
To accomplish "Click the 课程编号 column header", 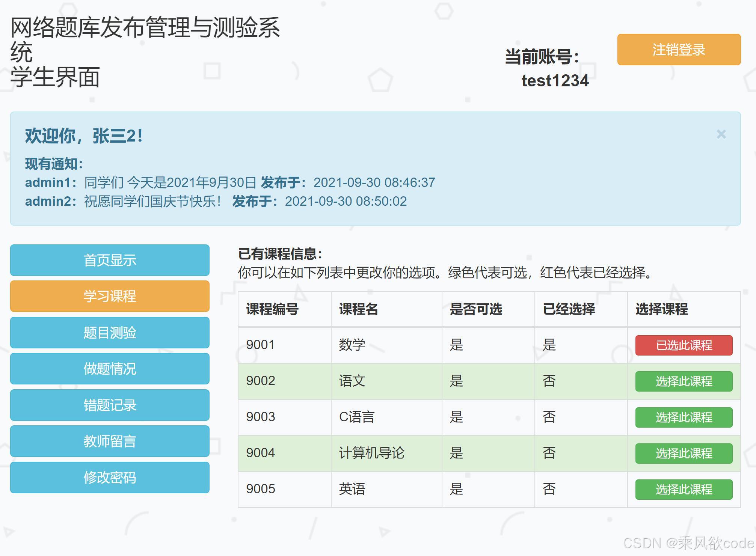I will (x=271, y=309).
